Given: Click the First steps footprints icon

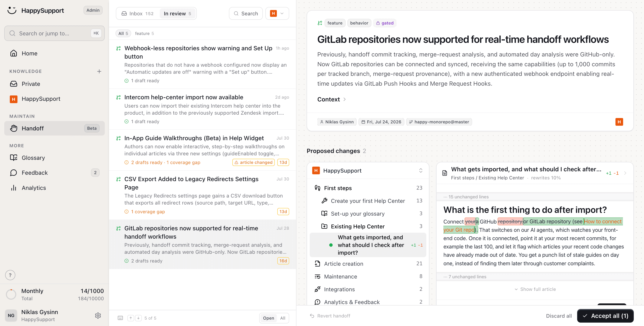Looking at the screenshot, I should point(318,188).
